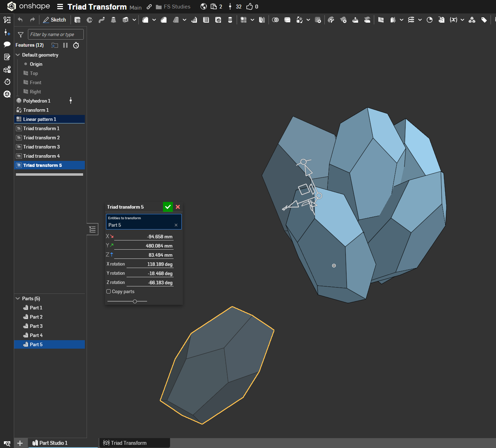This screenshot has width=496, height=448.
Task: Collapse the Parts (5) list
Action: tap(18, 298)
